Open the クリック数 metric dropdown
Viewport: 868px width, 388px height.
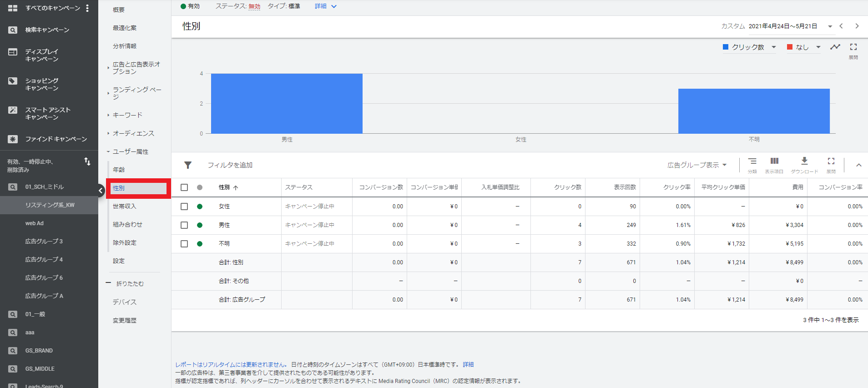pyautogui.click(x=749, y=47)
